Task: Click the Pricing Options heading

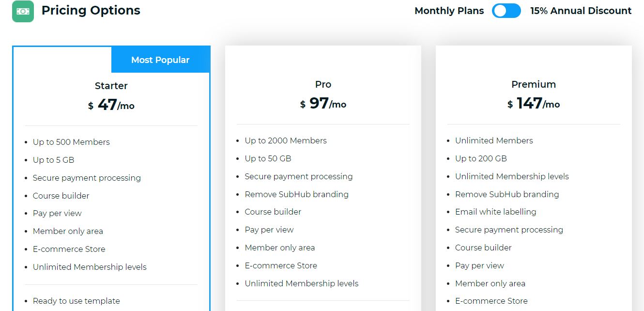Action: [x=91, y=11]
